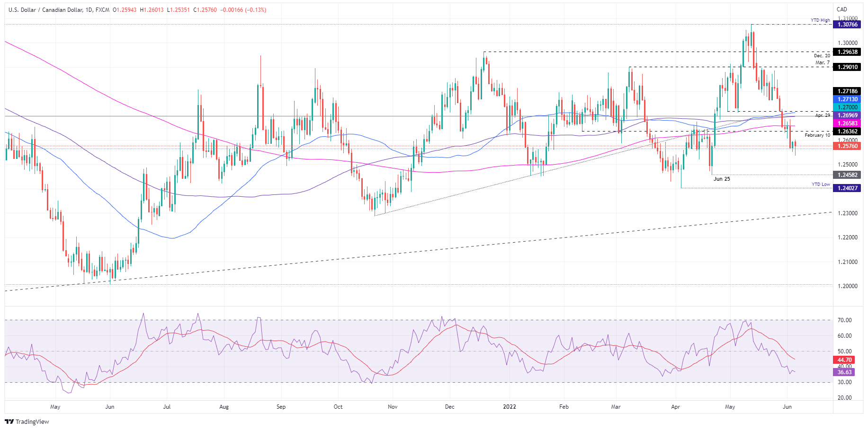The width and height of the screenshot is (868, 430).
Task: Click the 1.27186 price label
Action: click(847, 91)
